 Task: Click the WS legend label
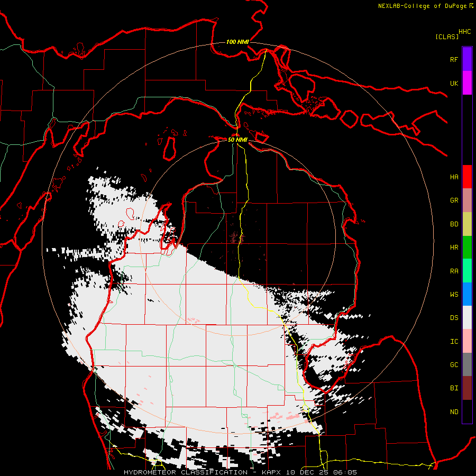tap(454, 295)
